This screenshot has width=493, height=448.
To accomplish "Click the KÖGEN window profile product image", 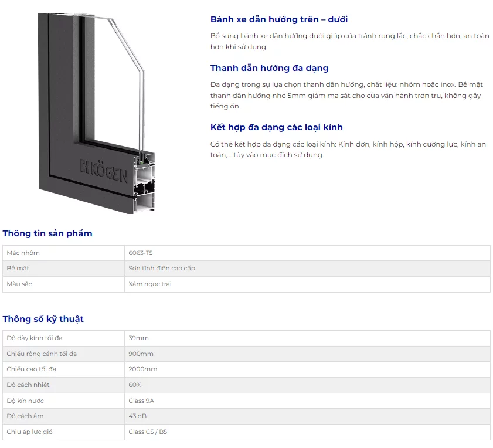I will pyautogui.click(x=96, y=113).
